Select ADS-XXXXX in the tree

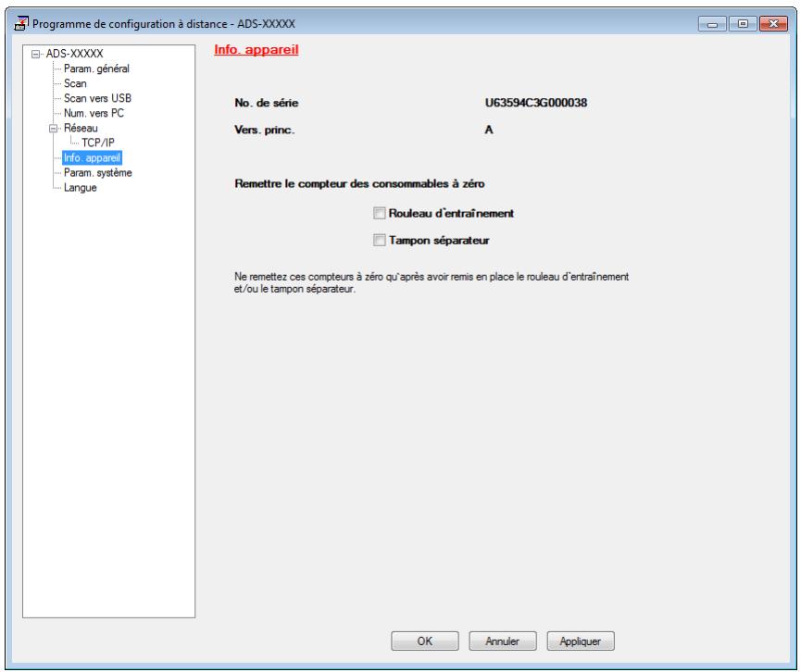point(75,54)
